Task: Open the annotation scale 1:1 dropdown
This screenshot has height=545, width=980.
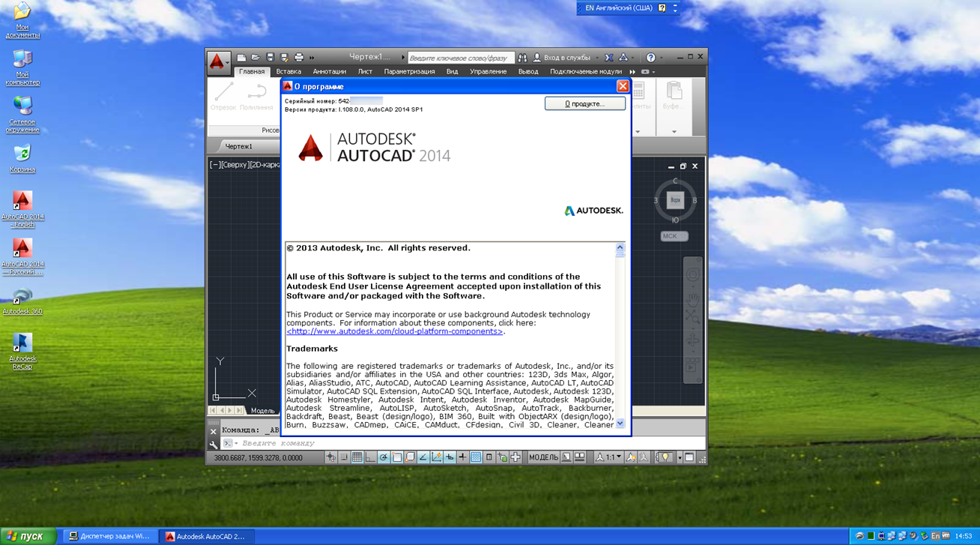Action: click(x=608, y=457)
